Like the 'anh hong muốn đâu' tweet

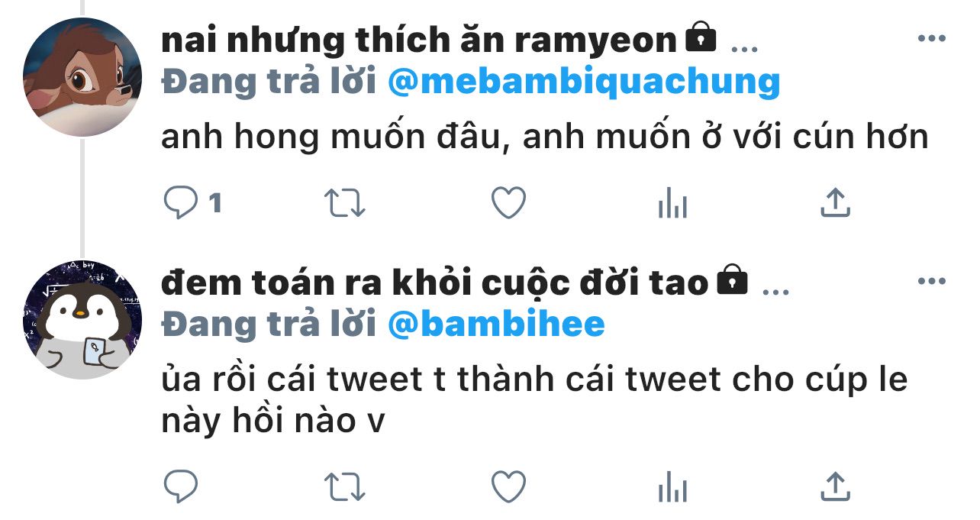[x=508, y=203]
